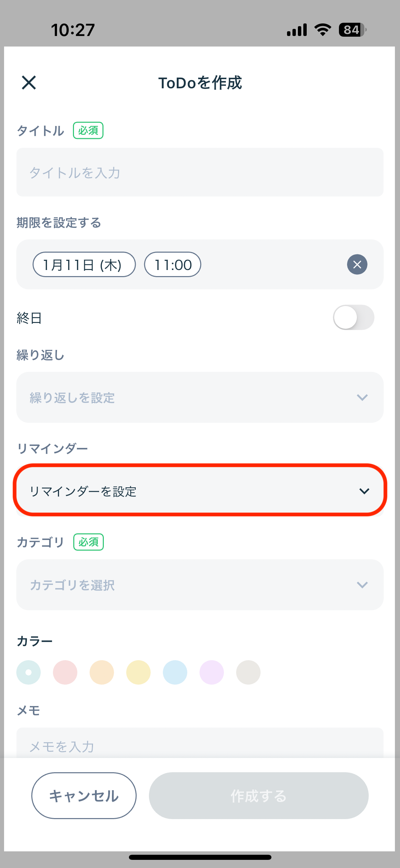
Task: Expand the リマインダーを設定 dropdown
Action: 200,491
